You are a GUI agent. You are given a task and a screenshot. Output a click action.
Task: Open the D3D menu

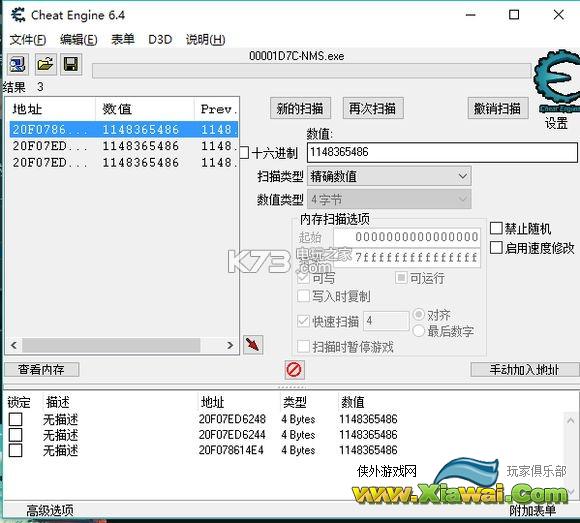[160, 39]
